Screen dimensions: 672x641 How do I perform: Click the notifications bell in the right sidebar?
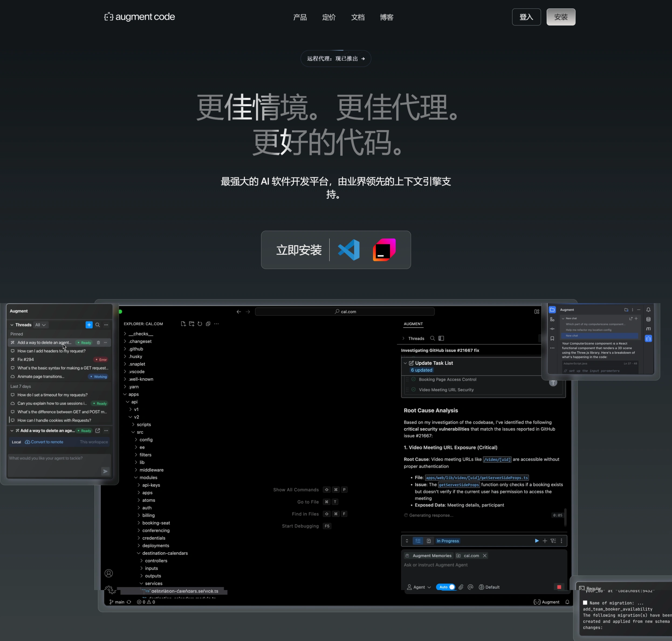click(x=649, y=310)
